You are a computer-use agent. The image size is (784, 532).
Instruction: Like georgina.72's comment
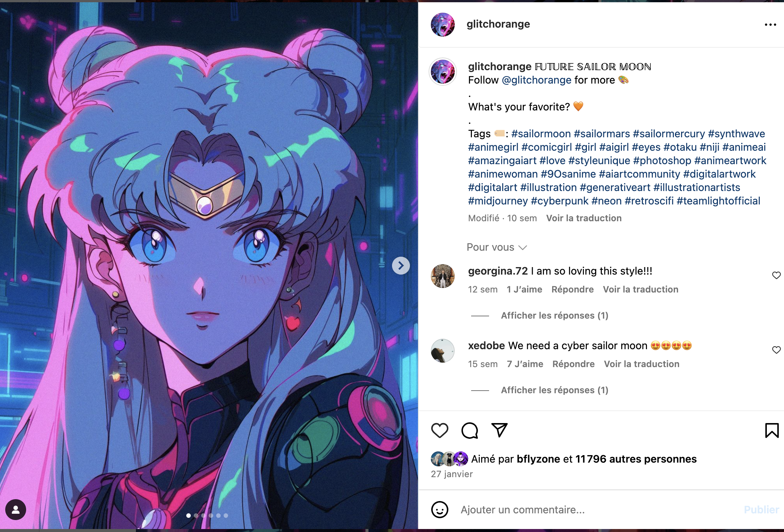click(x=777, y=275)
